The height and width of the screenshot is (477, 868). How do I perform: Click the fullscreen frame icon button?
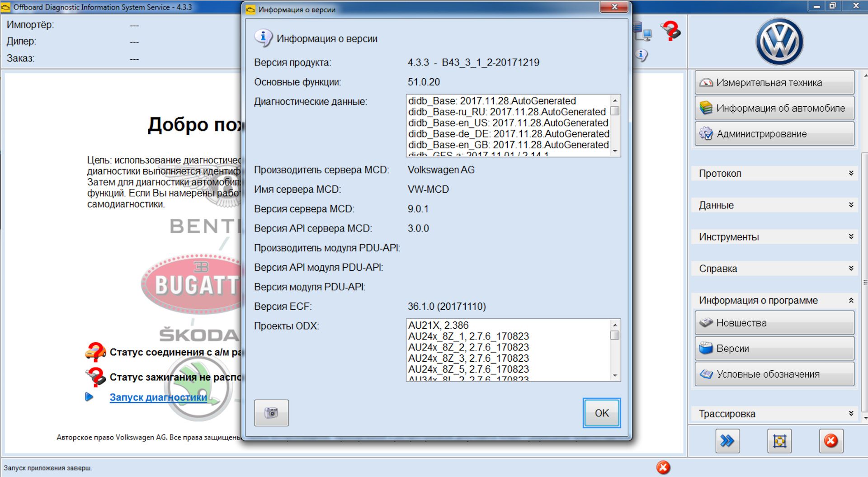click(x=779, y=441)
